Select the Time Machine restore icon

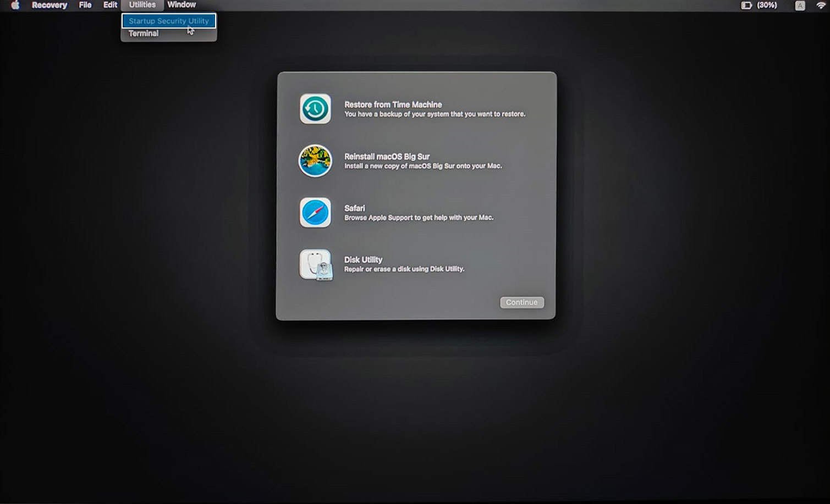tap(315, 108)
